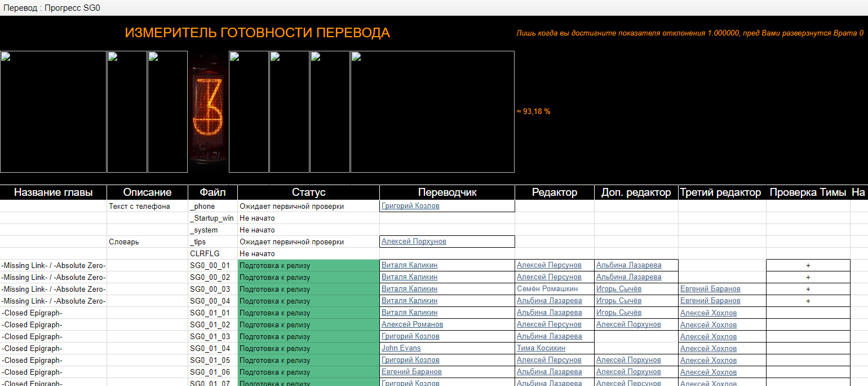Select the CLRFLG file cell
Screen dimensions: 868x386
pos(205,254)
